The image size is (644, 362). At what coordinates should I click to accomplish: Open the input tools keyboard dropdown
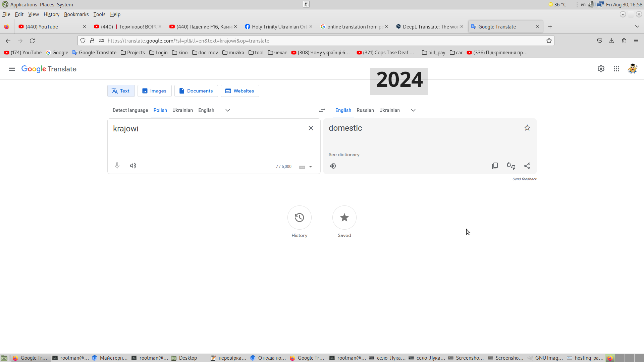pos(311,167)
